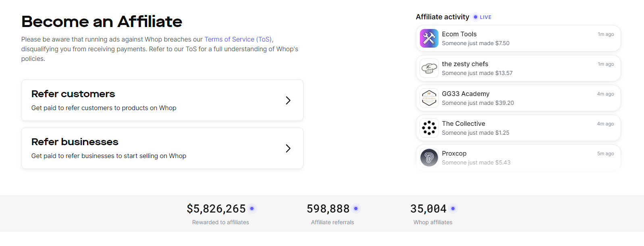
Task: Open the zesty chefs activity title
Action: tap(465, 64)
